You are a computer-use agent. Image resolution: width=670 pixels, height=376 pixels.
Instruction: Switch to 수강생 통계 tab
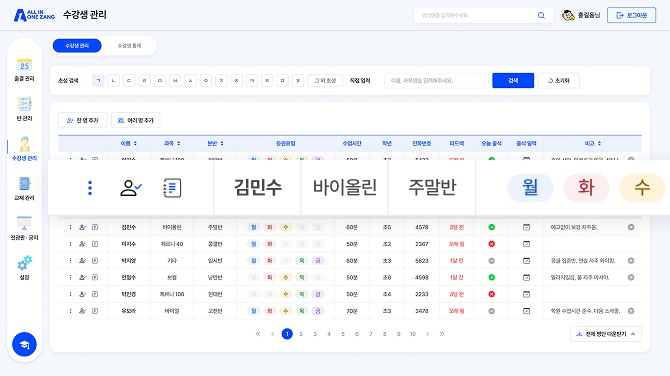tap(129, 46)
